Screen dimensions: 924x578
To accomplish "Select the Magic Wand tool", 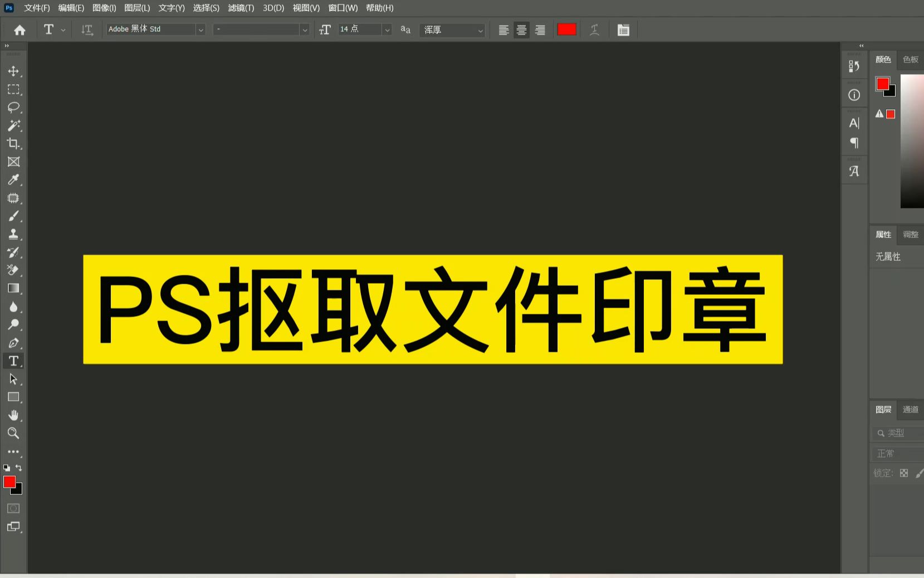I will click(13, 125).
